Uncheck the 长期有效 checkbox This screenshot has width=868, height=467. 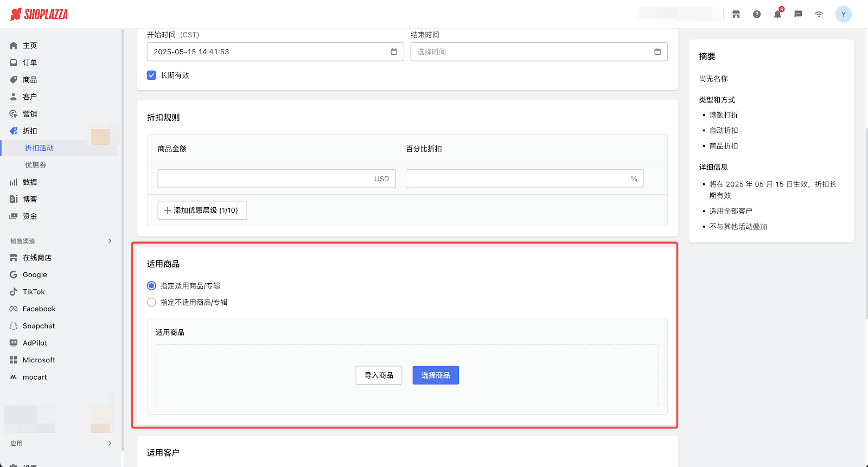[x=152, y=75]
